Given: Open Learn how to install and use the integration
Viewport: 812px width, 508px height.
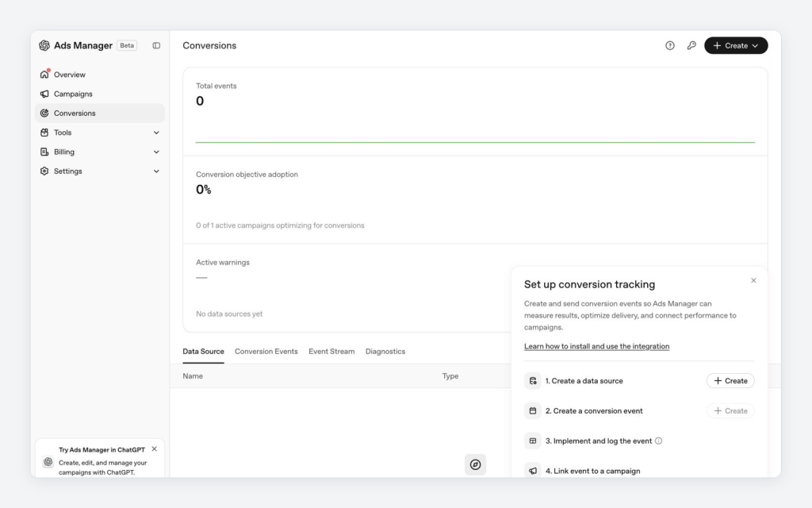Looking at the screenshot, I should (x=596, y=346).
